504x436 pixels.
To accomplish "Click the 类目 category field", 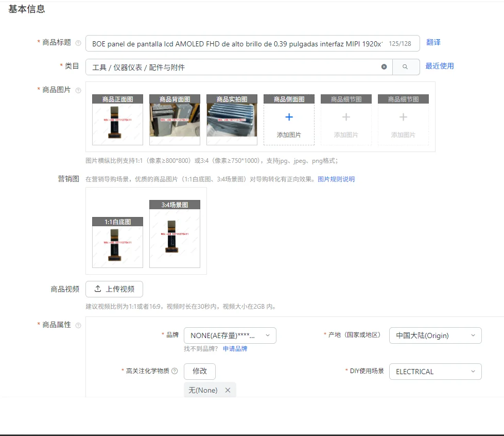I will (239, 67).
